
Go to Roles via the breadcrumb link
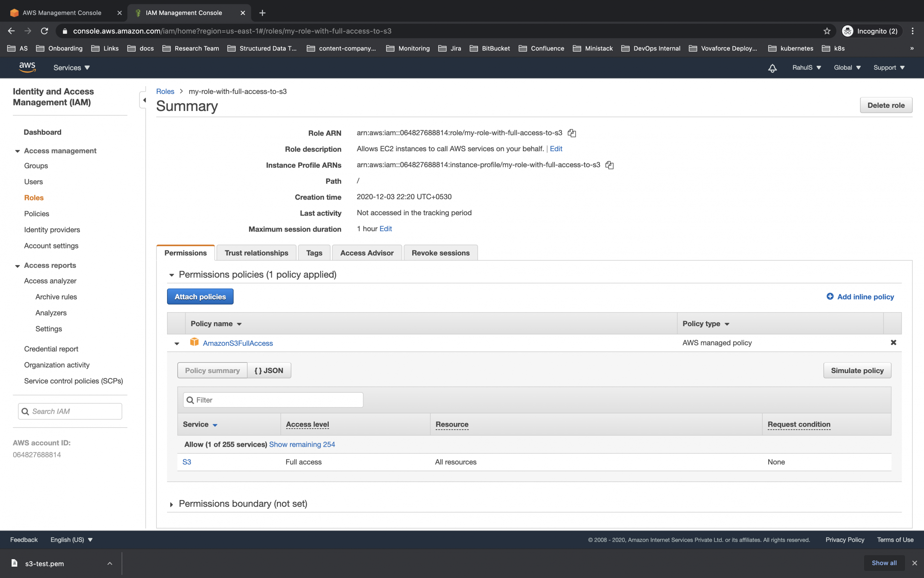(165, 91)
